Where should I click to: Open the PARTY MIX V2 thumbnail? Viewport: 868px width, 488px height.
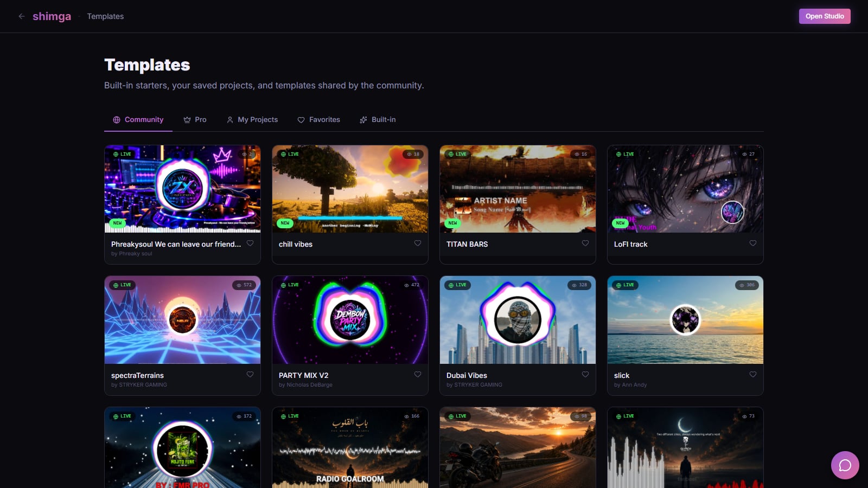click(x=350, y=320)
